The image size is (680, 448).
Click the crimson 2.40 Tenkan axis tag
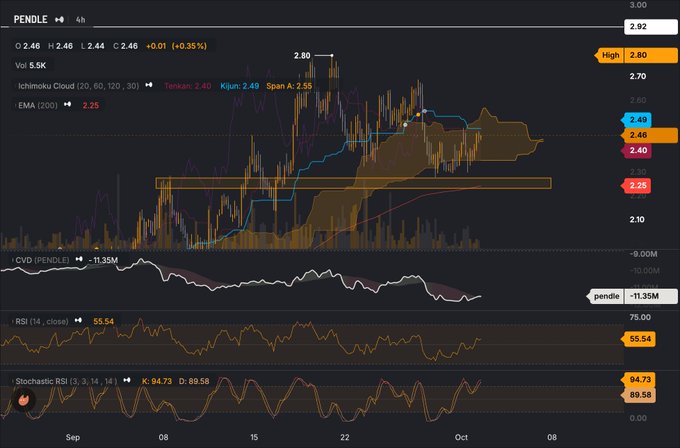[636, 150]
